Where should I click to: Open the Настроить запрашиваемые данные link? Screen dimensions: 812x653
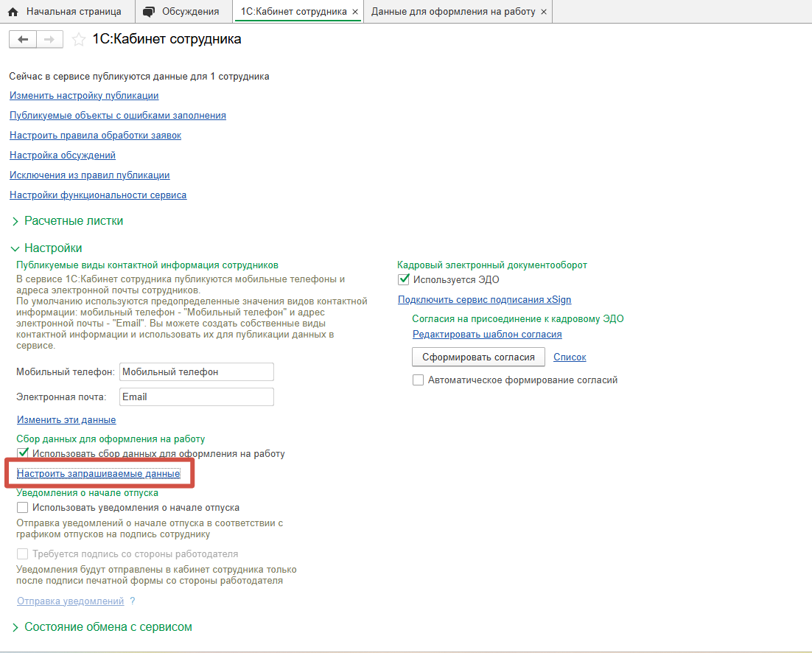98,474
